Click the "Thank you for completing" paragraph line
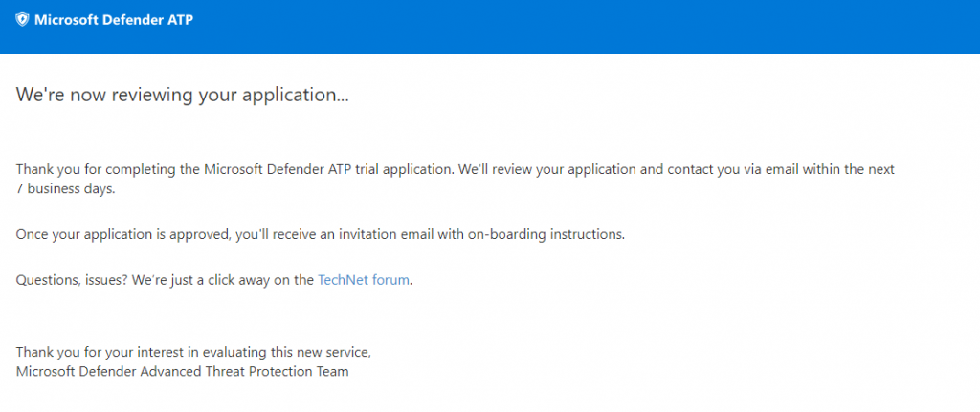 pos(455,169)
